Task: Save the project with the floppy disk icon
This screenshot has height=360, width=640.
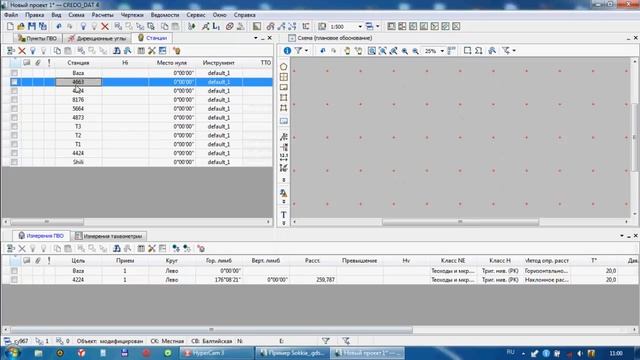Action: click(x=31, y=27)
